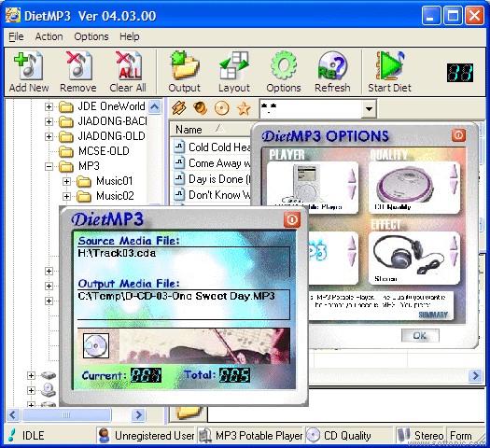Viewport: 490px width, 448px height.
Task: Close the DietMP3 progress window
Action: (x=292, y=219)
